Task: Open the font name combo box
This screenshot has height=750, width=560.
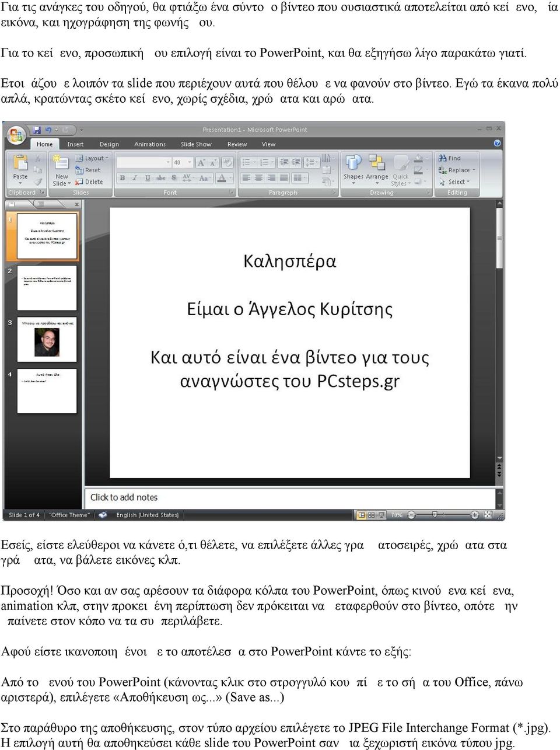Action: pyautogui.click(x=143, y=162)
